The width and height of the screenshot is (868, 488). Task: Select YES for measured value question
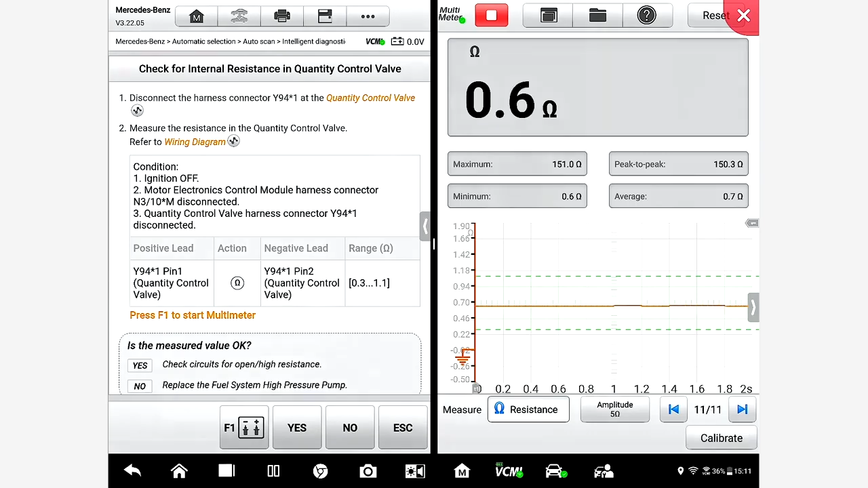[297, 428]
